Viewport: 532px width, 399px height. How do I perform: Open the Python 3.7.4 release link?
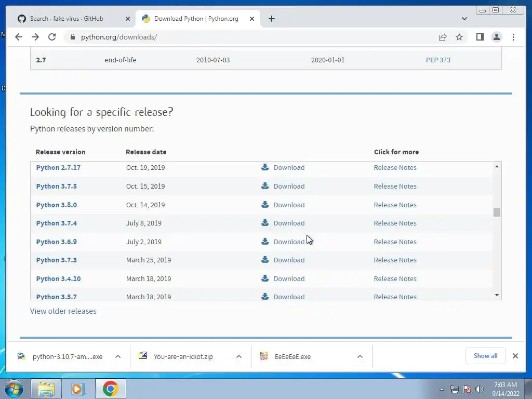click(x=56, y=223)
